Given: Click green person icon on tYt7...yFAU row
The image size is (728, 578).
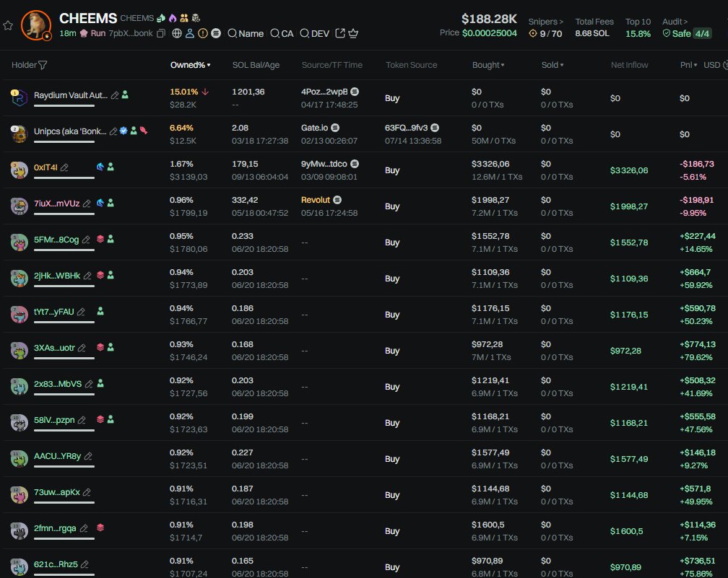Looking at the screenshot, I should pyautogui.click(x=100, y=311).
